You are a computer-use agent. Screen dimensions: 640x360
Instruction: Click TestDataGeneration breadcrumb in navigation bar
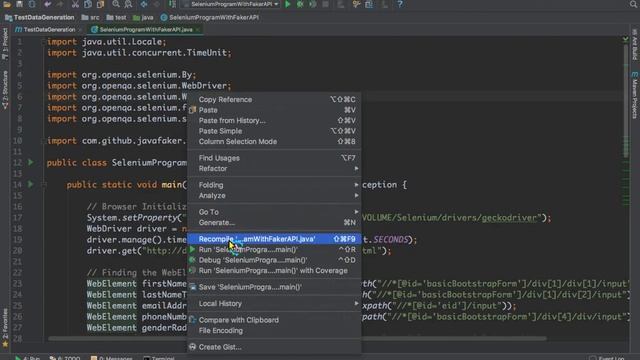(x=40, y=18)
